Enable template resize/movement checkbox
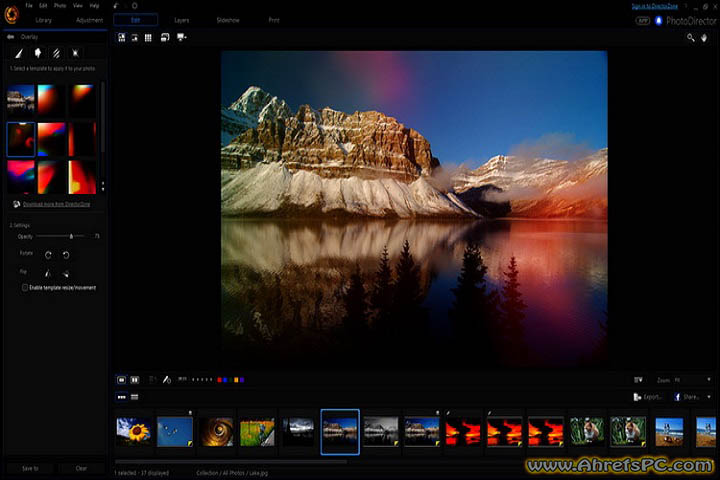 tap(24, 288)
